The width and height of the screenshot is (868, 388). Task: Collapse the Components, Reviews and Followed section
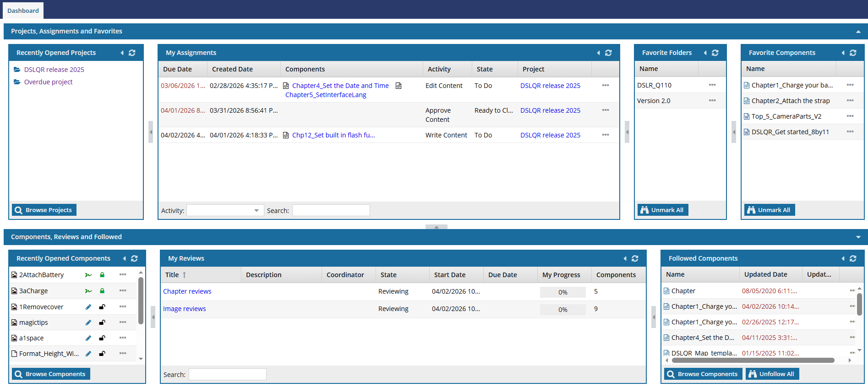(x=858, y=237)
